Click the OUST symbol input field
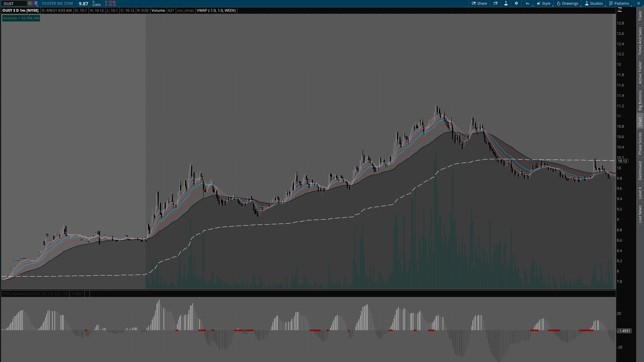The height and width of the screenshot is (362, 644). (14, 3)
